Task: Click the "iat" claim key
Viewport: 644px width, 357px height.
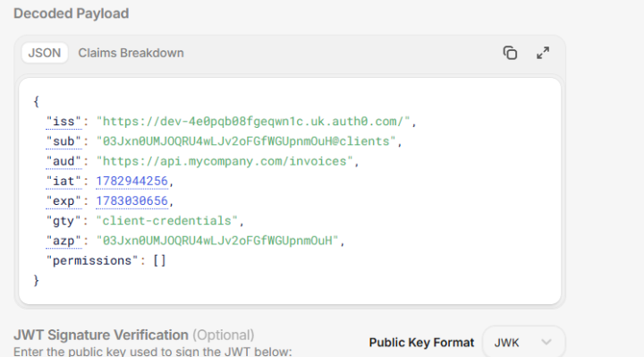Action: coord(64,181)
